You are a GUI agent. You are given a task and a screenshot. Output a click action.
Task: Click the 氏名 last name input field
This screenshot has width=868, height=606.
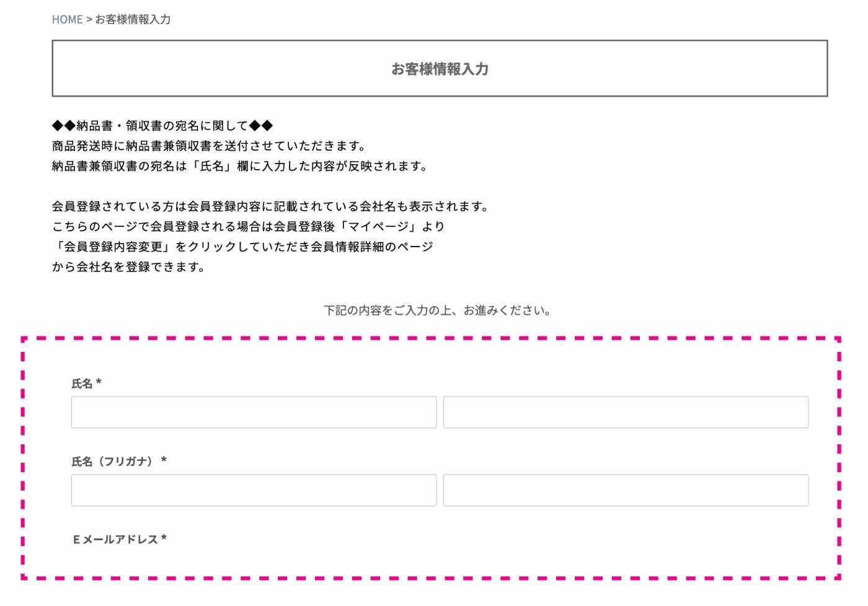click(254, 412)
